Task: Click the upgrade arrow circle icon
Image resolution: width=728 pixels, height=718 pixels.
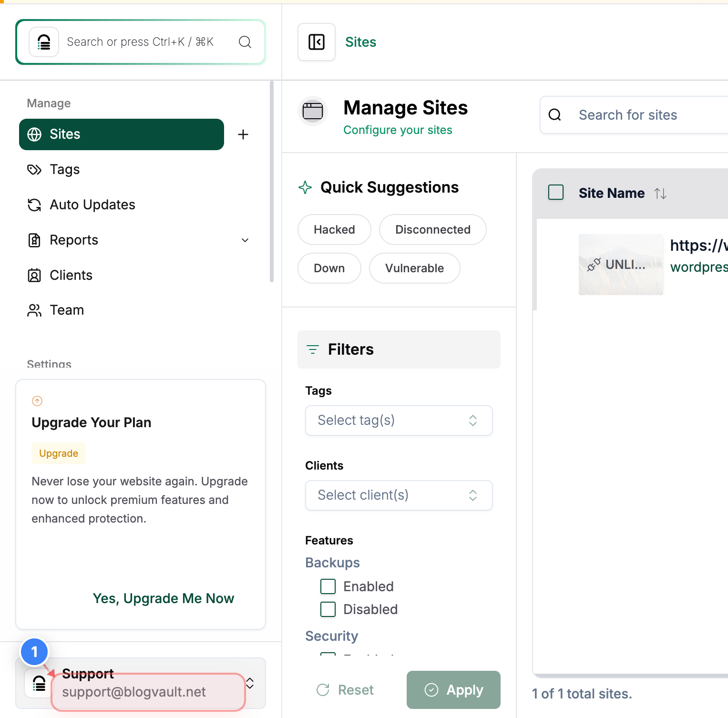Action: 37,401
